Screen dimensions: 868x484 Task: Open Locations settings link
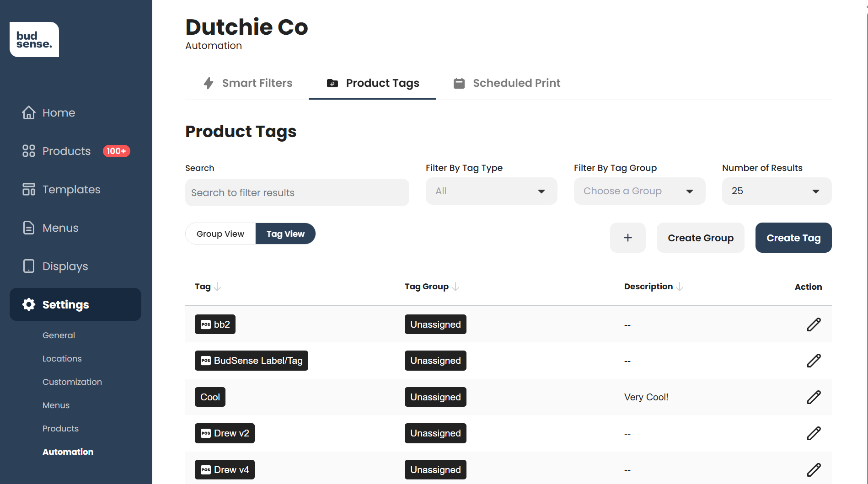pyautogui.click(x=62, y=358)
